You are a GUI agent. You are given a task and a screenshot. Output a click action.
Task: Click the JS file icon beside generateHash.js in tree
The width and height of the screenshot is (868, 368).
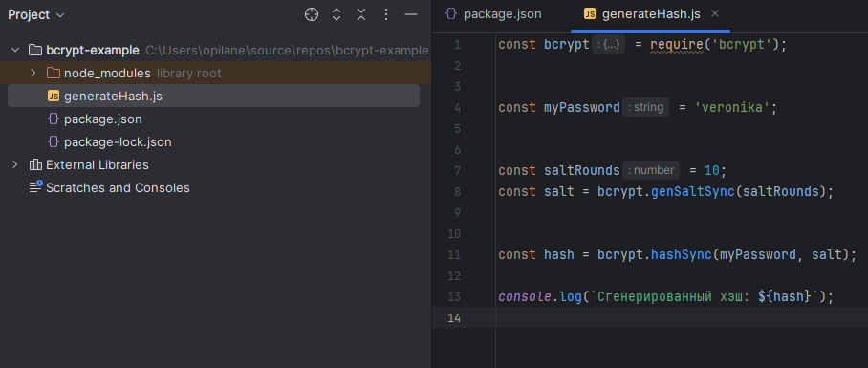[x=54, y=97]
